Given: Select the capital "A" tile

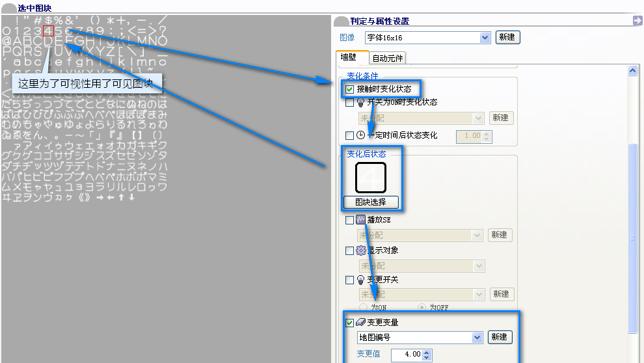Looking at the screenshot, I should click(18, 41).
